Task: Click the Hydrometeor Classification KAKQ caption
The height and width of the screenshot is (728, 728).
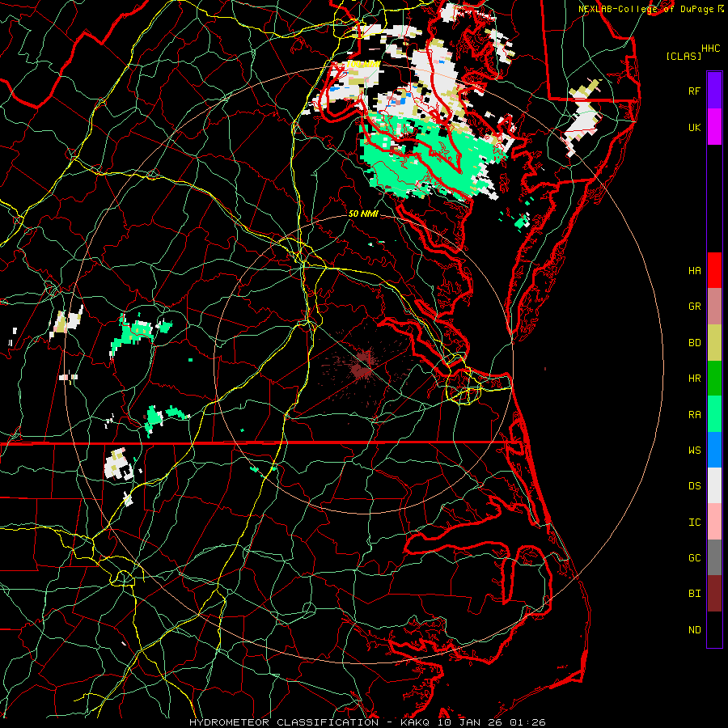Action: (367, 722)
